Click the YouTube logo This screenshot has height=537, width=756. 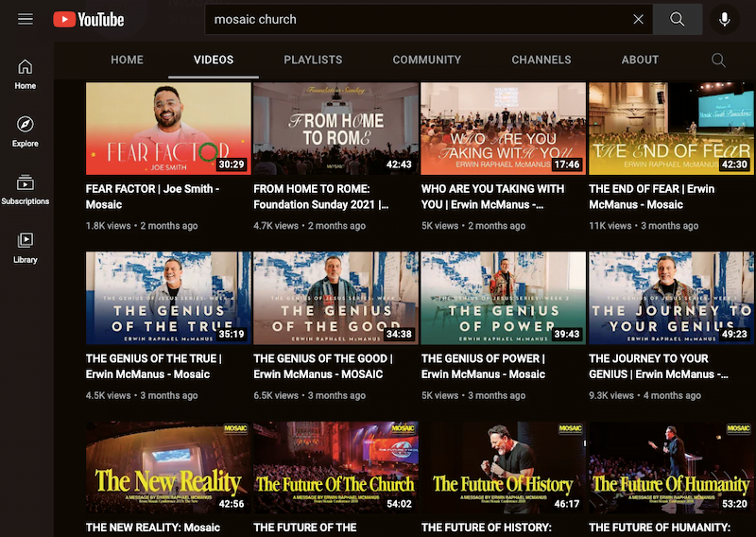[89, 19]
